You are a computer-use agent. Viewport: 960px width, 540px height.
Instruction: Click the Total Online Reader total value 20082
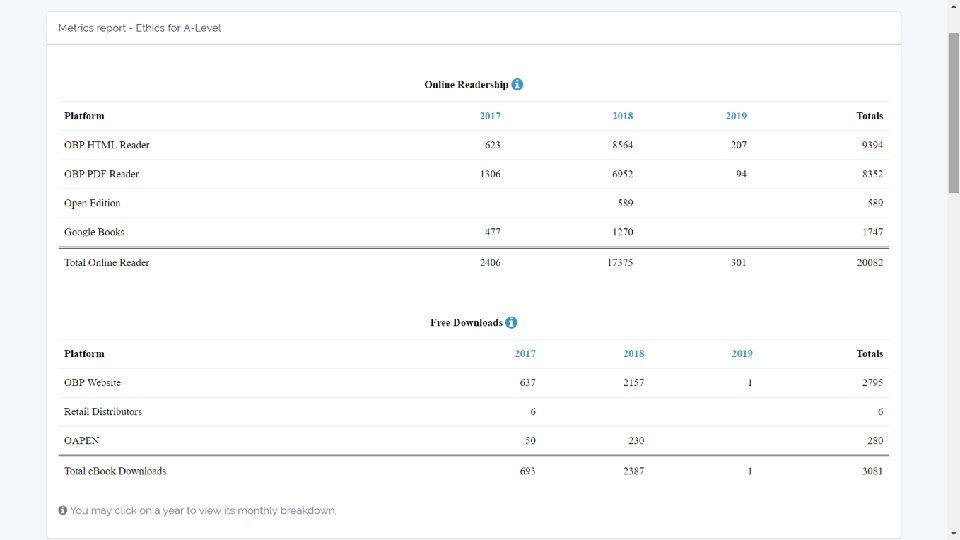pyautogui.click(x=868, y=263)
